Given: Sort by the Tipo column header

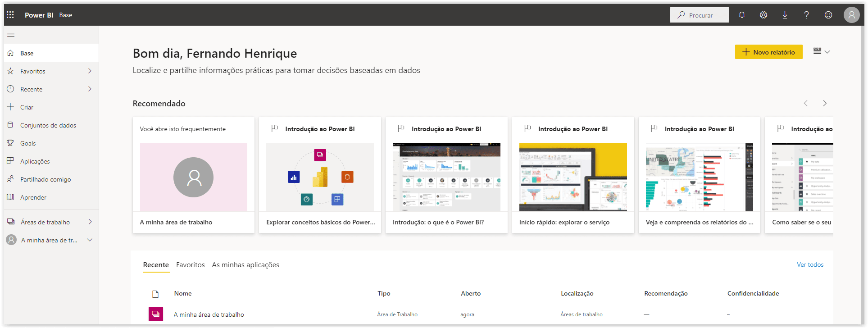Looking at the screenshot, I should click(x=384, y=293).
